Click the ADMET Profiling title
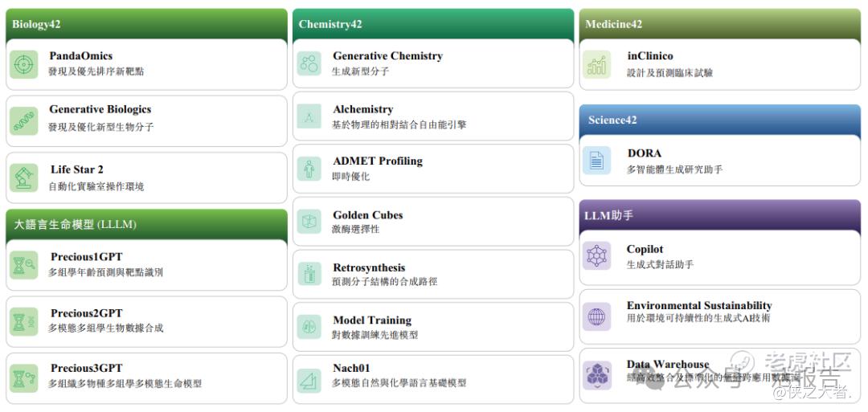 pyautogui.click(x=378, y=161)
